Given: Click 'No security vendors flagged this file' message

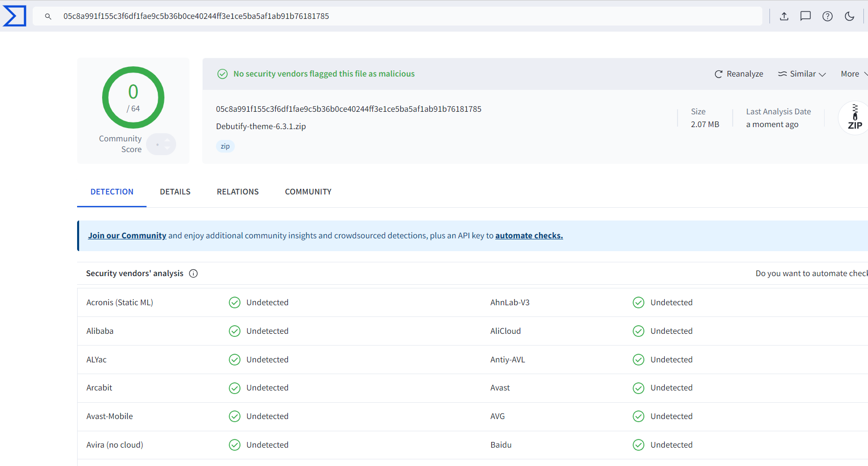Looking at the screenshot, I should pyautogui.click(x=324, y=74).
